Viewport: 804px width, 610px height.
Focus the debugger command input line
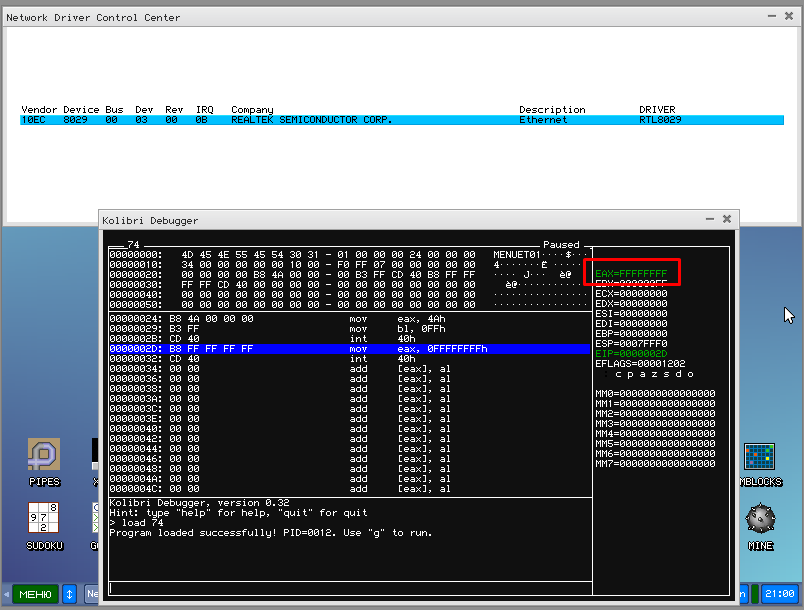pyautogui.click(x=350, y=588)
